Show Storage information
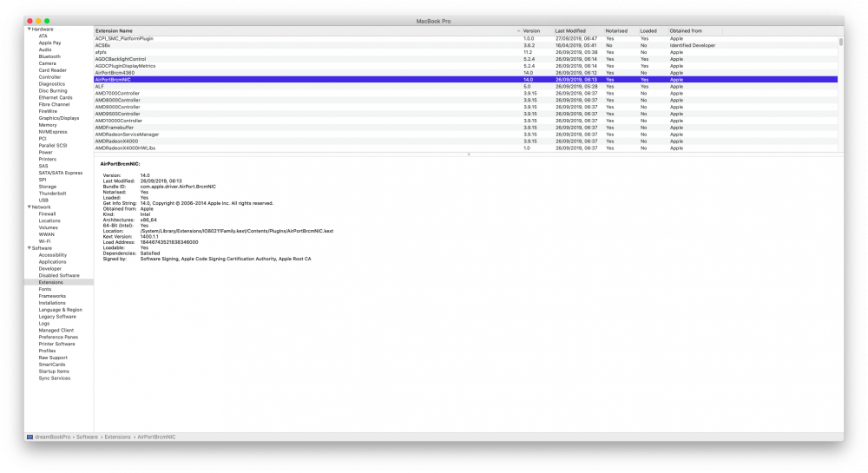The width and height of the screenshot is (868, 473). tap(48, 187)
